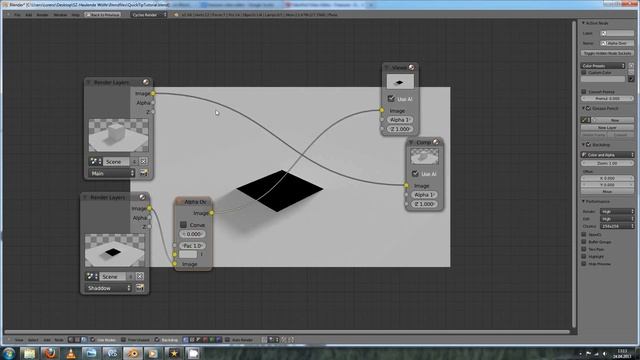640x360 pixels.
Task: Toggle Use Alpha on the Composite node
Action: pos(415,173)
